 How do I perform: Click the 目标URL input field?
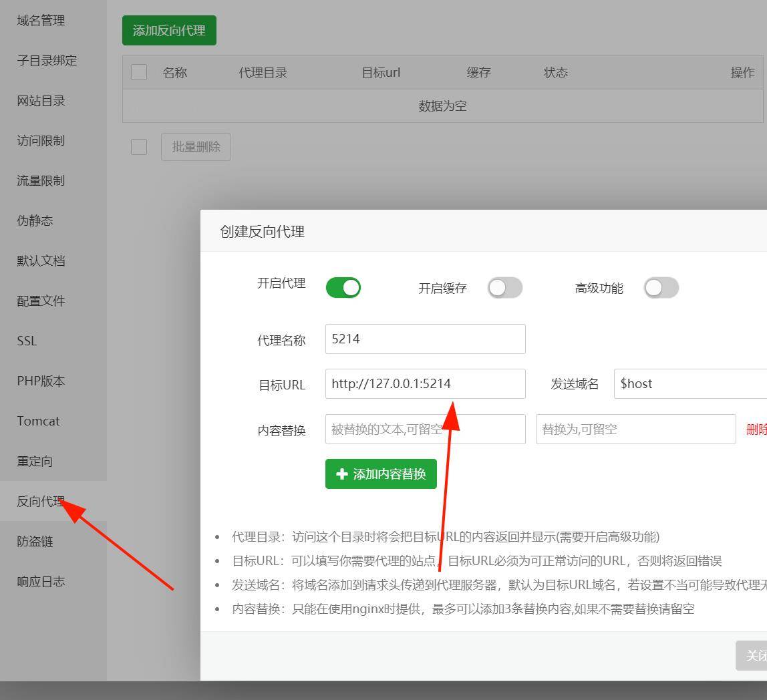[x=425, y=383]
